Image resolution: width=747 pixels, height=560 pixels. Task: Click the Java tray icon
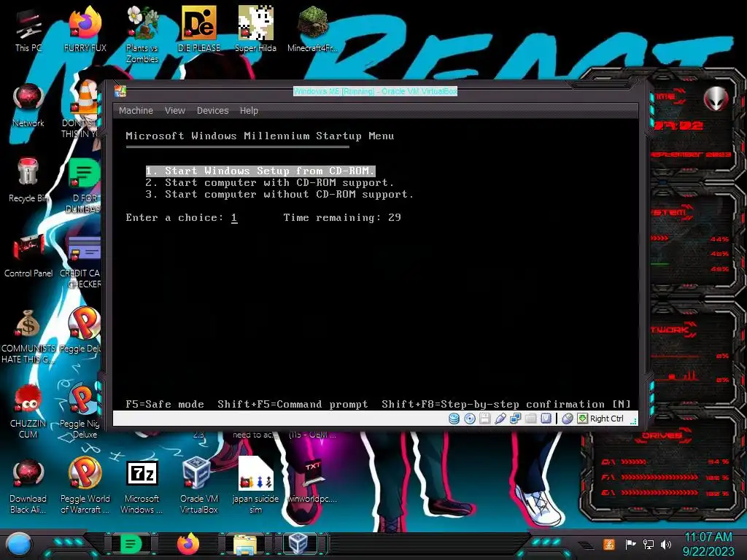(609, 544)
